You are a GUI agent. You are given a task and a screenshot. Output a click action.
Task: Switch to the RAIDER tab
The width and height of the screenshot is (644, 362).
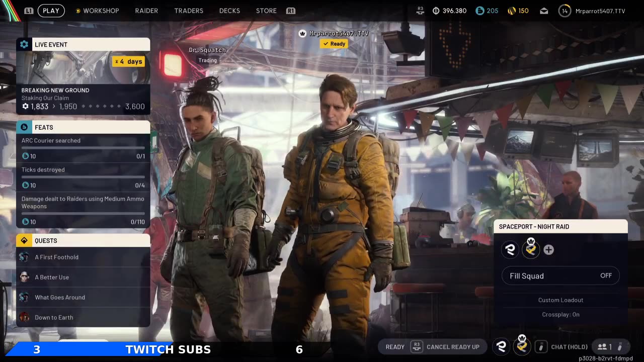tap(146, 11)
